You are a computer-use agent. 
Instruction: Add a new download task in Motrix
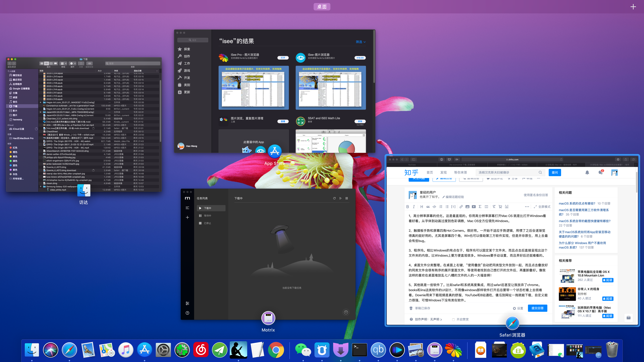coord(187,217)
